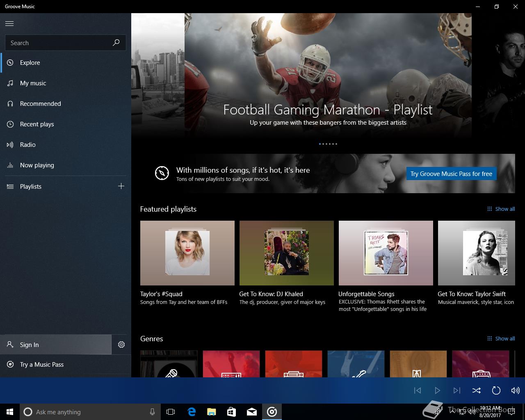Toggle shuffle playback
This screenshot has height=420, width=525.
(477, 390)
